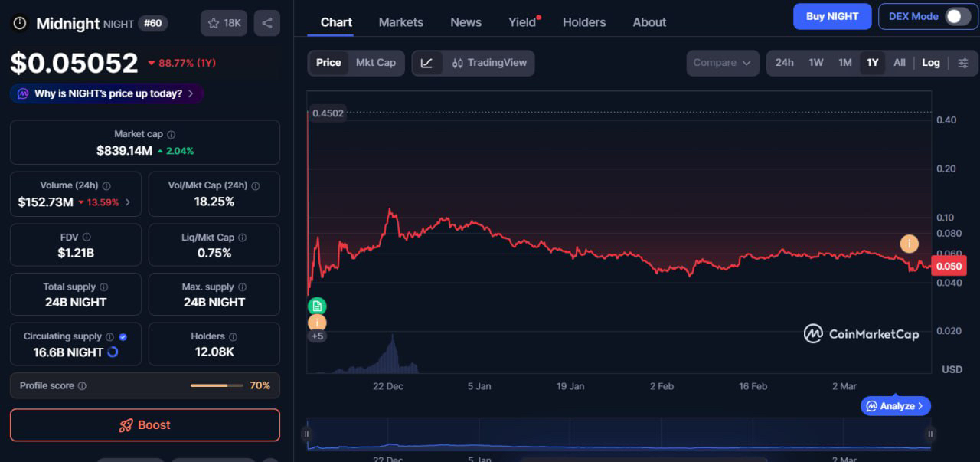Click the Max. supply info icon
Viewport: 980px width, 462px height.
point(241,287)
